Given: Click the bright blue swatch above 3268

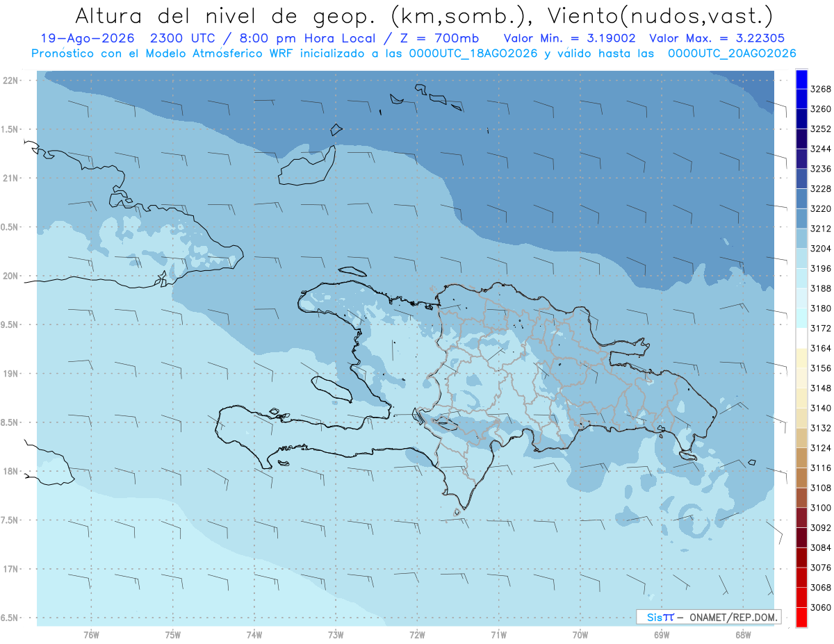Looking at the screenshot, I should point(801,79).
